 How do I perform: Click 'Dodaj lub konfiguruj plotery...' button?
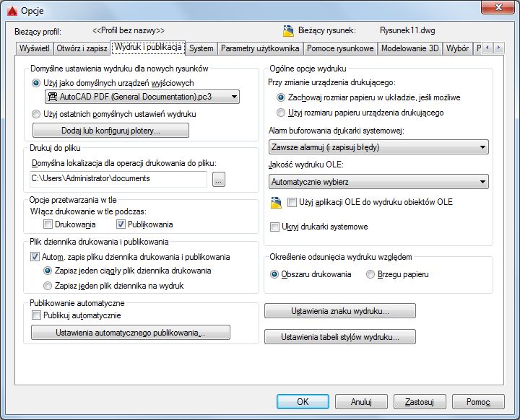coord(110,131)
